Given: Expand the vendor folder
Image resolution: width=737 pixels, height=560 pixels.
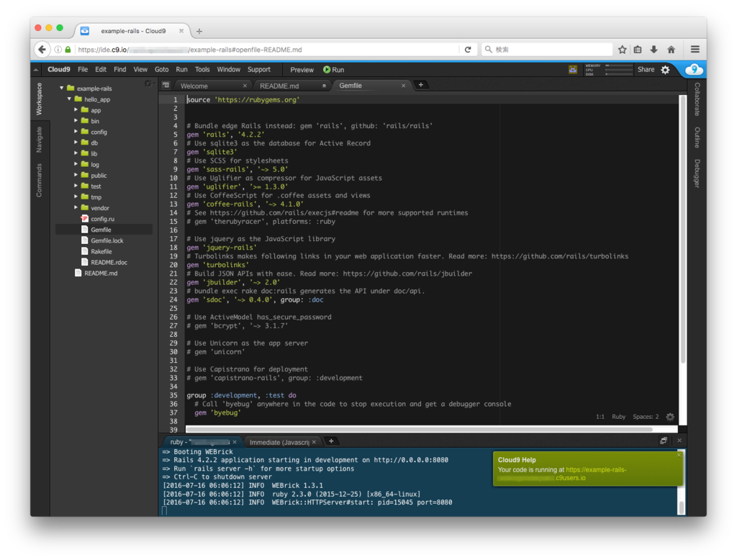Looking at the screenshot, I should pos(76,207).
